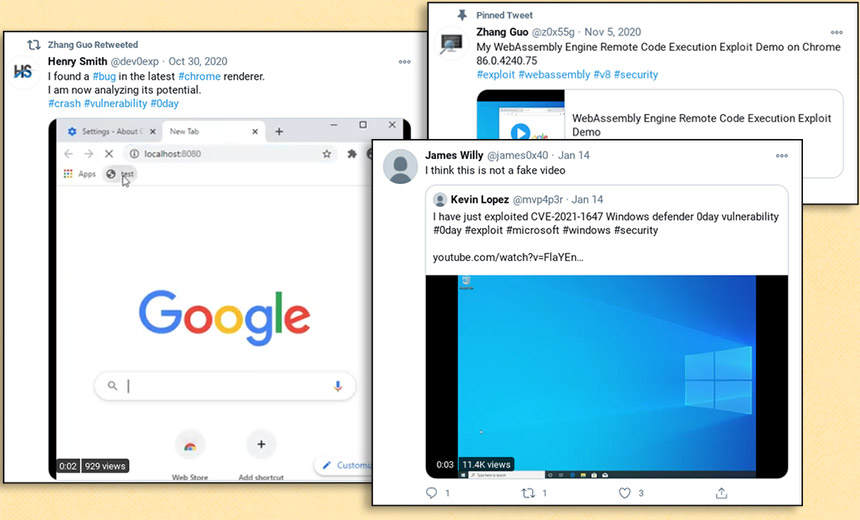Screen dimensions: 860x520
Task: Click the Pinned Tweet label
Action: point(504,15)
